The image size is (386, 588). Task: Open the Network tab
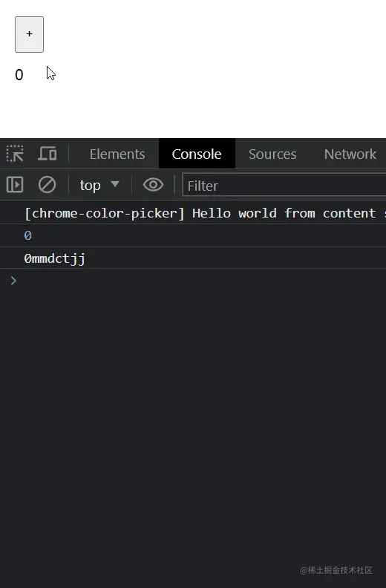coord(350,154)
